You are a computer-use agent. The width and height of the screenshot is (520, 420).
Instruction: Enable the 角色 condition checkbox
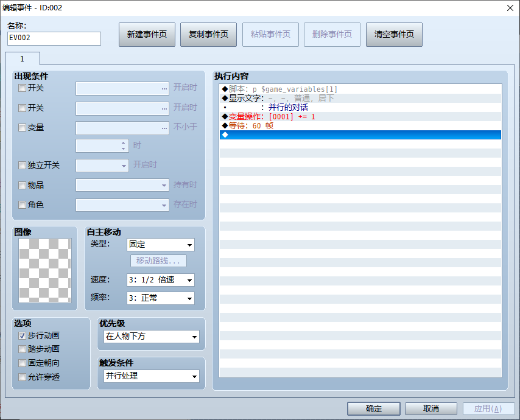point(22,205)
